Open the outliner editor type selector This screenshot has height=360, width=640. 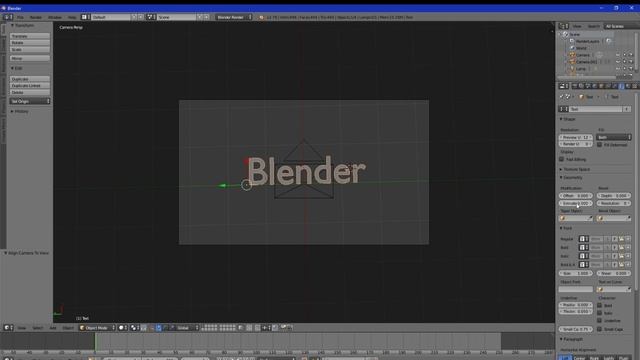[x=564, y=26]
